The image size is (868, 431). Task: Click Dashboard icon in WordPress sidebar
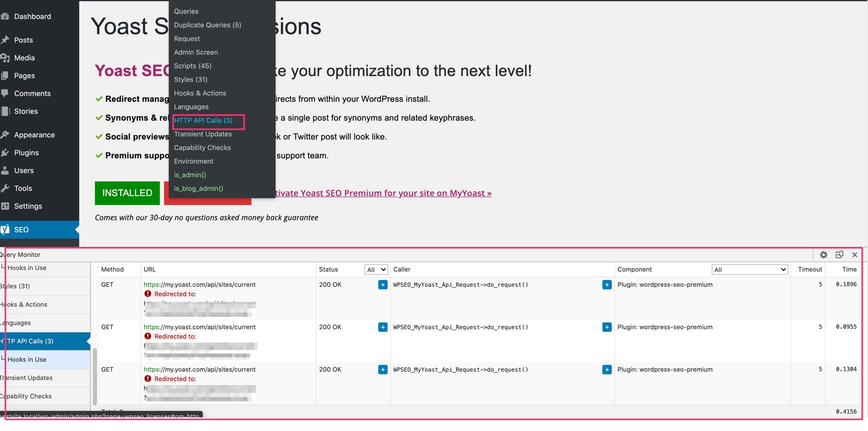click(5, 16)
